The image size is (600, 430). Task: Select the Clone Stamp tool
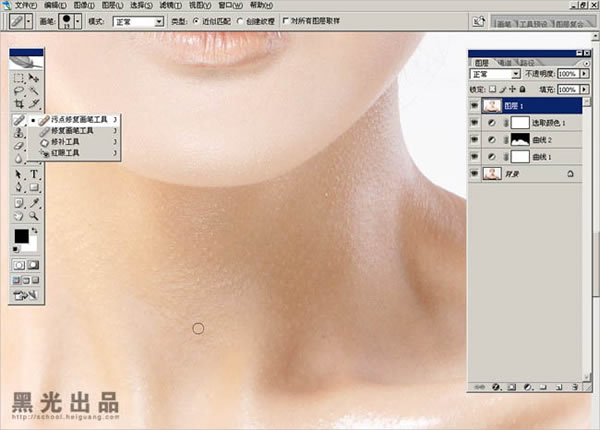coord(18,133)
